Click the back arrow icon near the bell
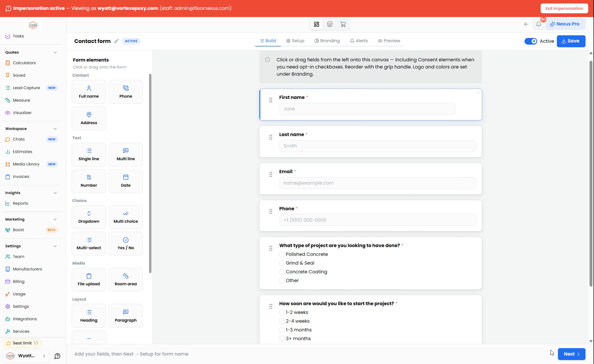 coord(526,24)
